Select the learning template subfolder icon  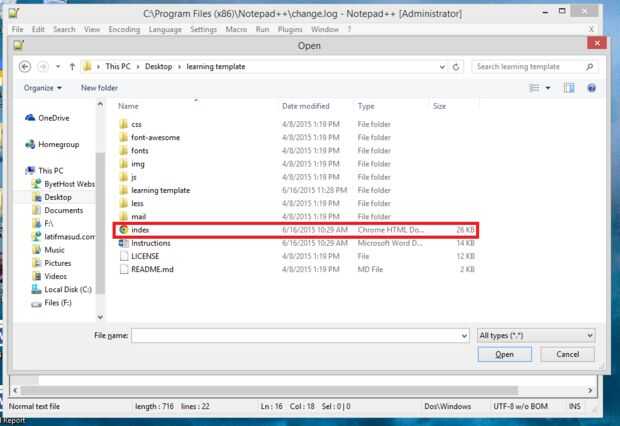(x=123, y=190)
